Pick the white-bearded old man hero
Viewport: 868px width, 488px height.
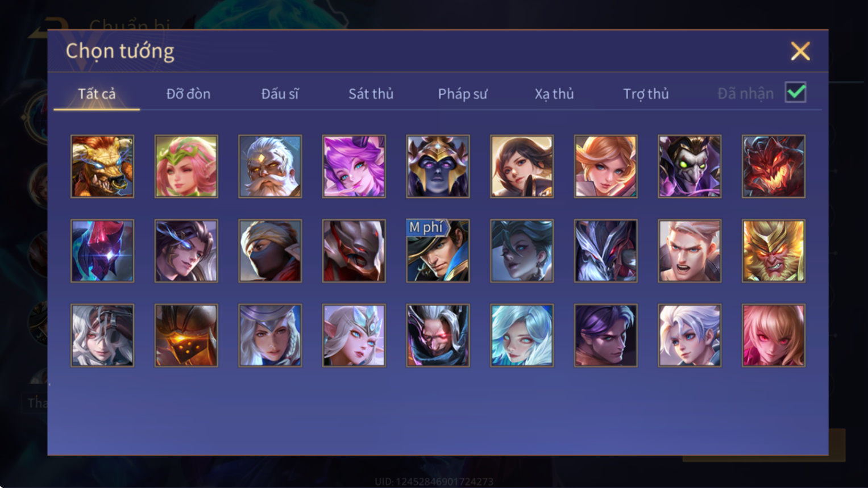pos(270,166)
